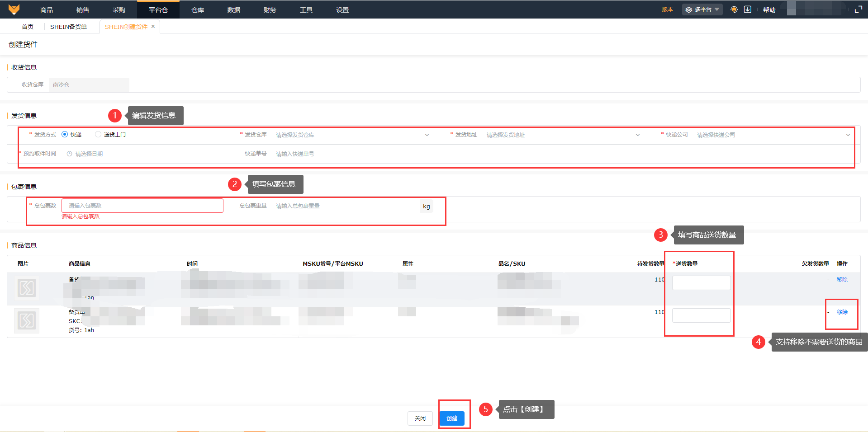Click the 关闭 button
Screen dimensions: 868x432
(x=420, y=418)
